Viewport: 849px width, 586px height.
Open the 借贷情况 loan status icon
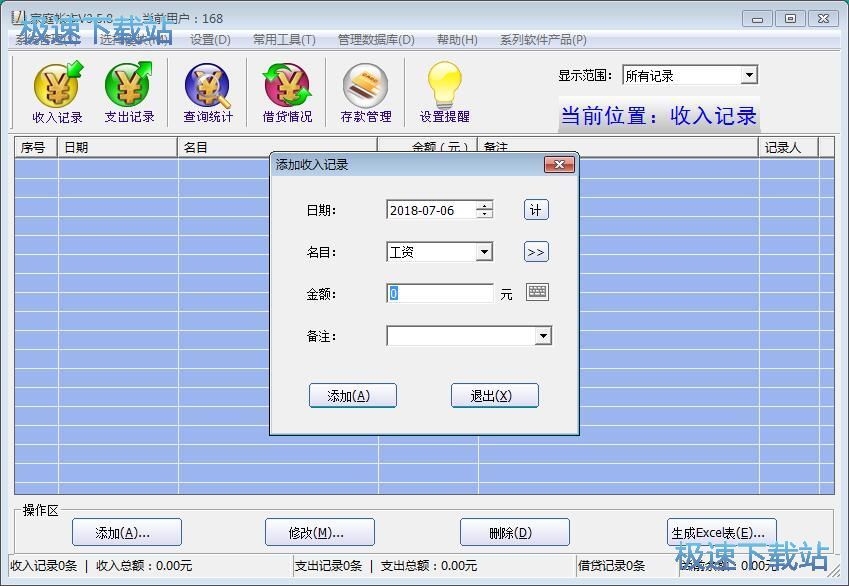287,93
